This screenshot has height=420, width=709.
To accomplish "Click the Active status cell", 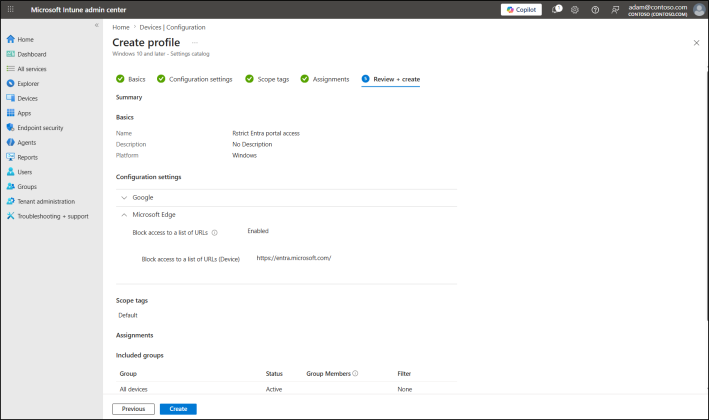I will point(274,389).
